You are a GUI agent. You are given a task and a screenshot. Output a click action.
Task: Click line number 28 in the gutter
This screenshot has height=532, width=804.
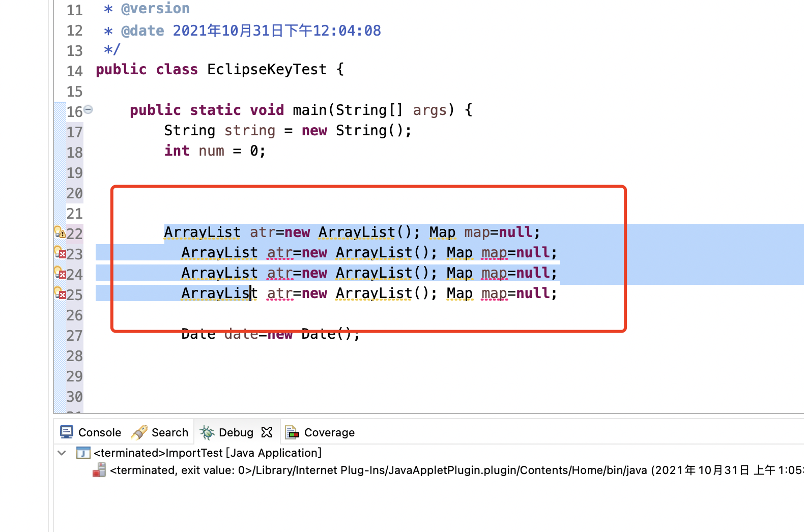74,356
